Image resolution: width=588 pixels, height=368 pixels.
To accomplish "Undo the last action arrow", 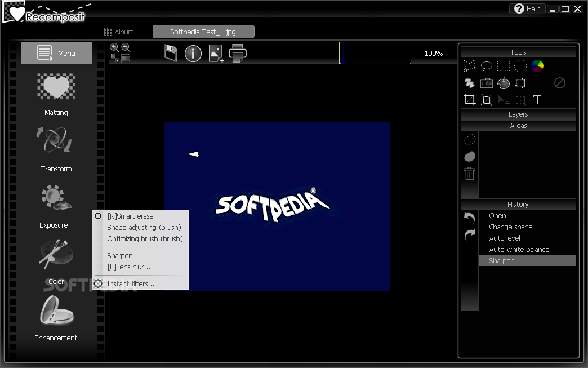I will click(470, 218).
